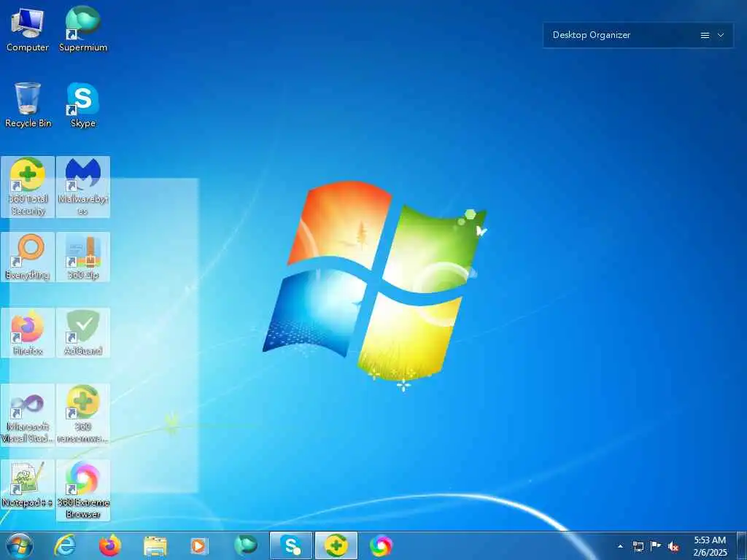The height and width of the screenshot is (560, 747).
Task: Select the Firefox desktop shortcut
Action: (x=28, y=332)
